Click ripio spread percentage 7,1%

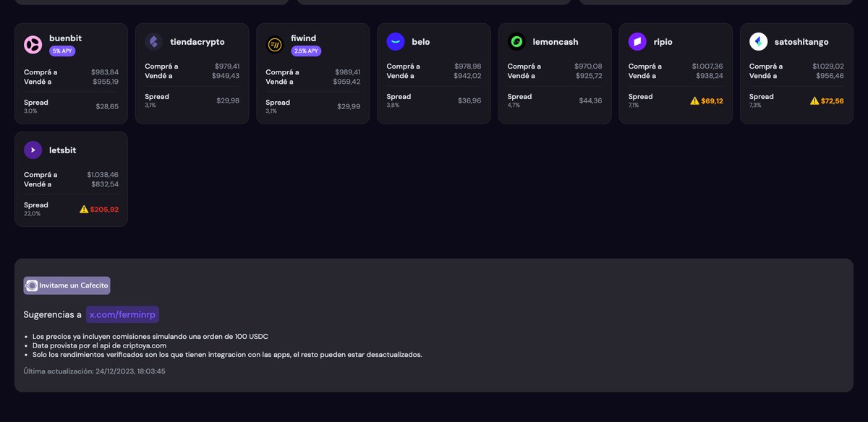tap(634, 105)
